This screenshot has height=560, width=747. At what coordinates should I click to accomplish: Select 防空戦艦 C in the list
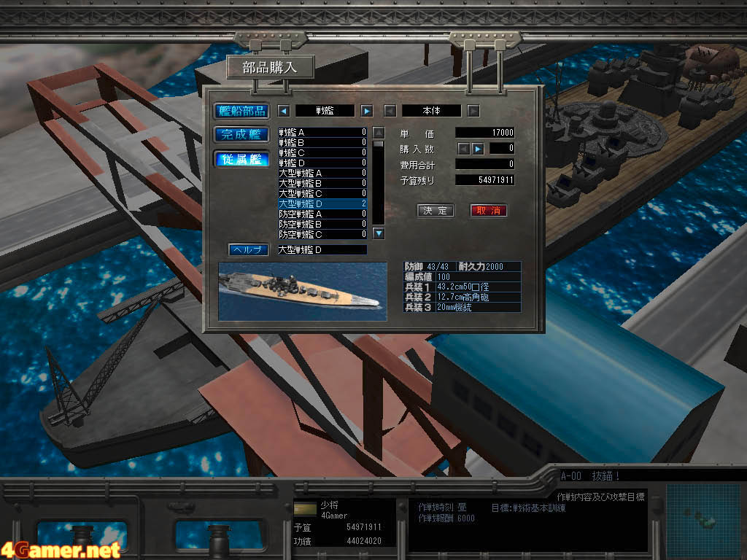pos(322,234)
